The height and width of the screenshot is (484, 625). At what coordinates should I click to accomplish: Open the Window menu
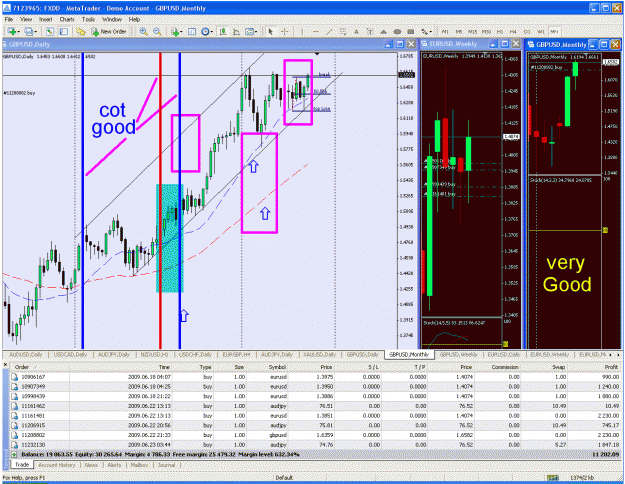[x=112, y=19]
